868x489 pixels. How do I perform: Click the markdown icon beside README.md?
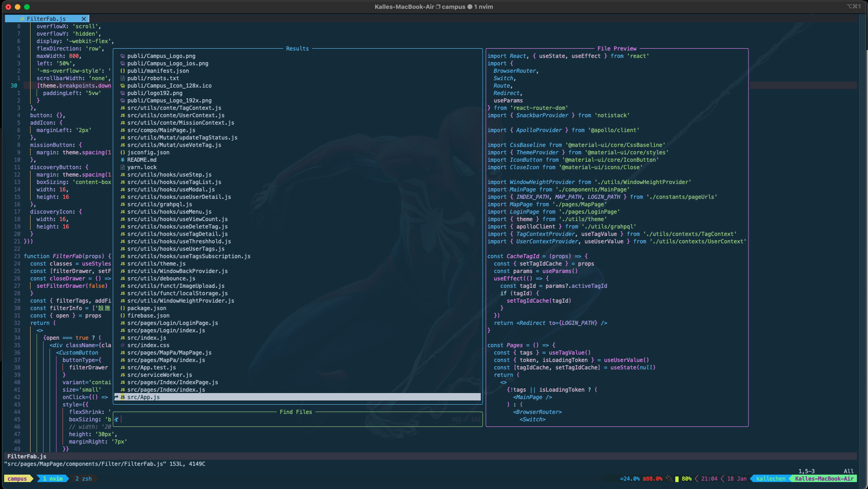[123, 160]
